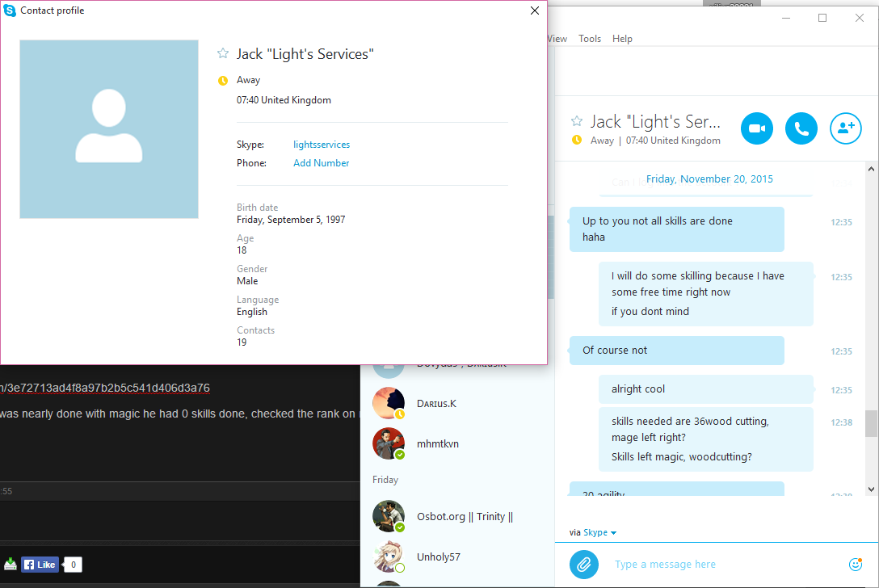The width and height of the screenshot is (879, 588).
Task: Start a video call with Jack
Action: (x=757, y=128)
